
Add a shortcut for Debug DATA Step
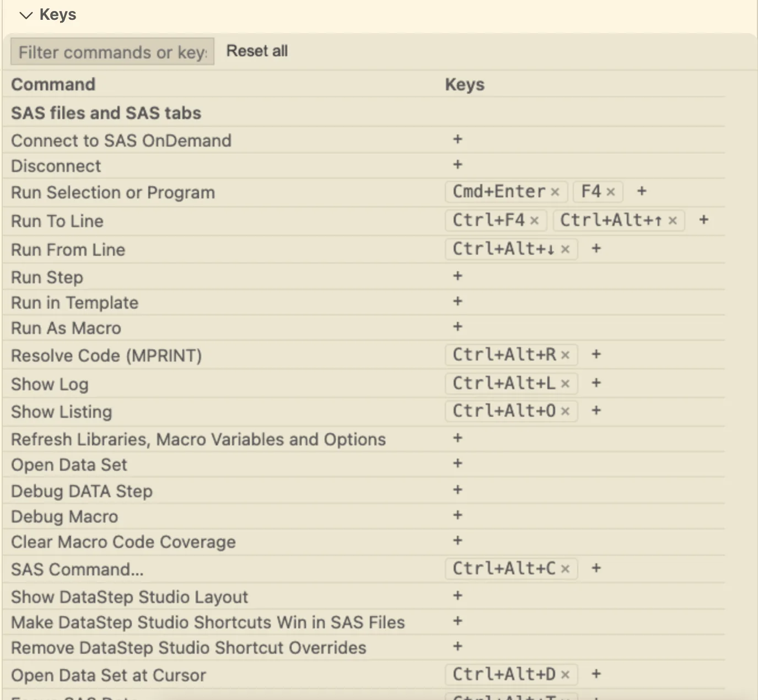[458, 490]
